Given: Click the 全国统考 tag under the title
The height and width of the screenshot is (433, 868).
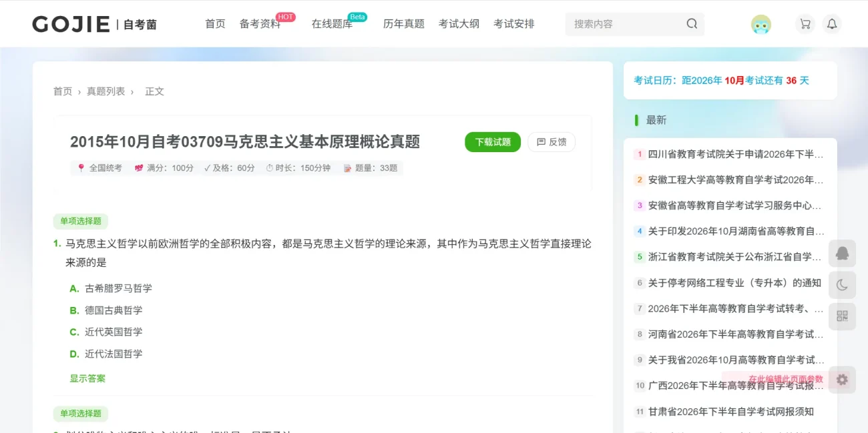Looking at the screenshot, I should (x=100, y=168).
